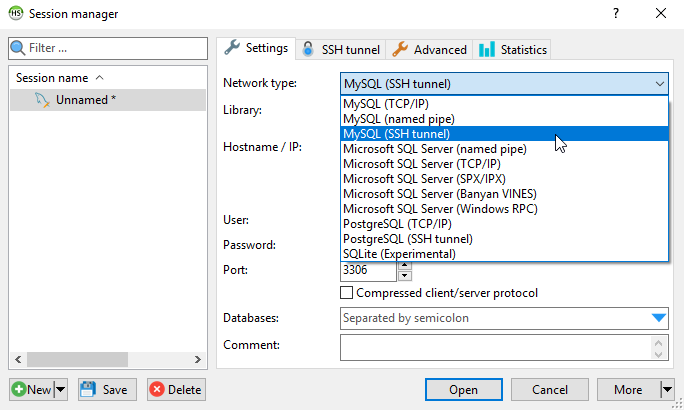Viewport: 684px width, 410px height.
Task: Choose Microsoft SQL Server (TCP/IP)
Action: coord(504,164)
